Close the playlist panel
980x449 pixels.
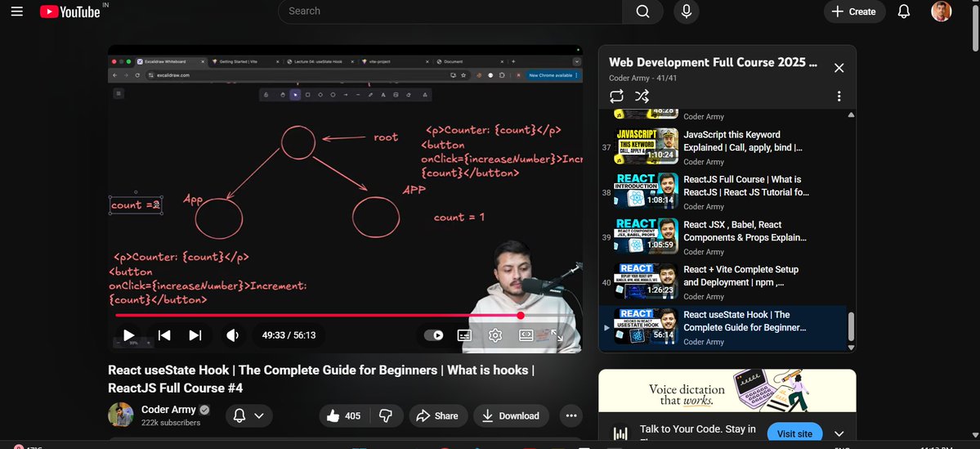pyautogui.click(x=839, y=68)
